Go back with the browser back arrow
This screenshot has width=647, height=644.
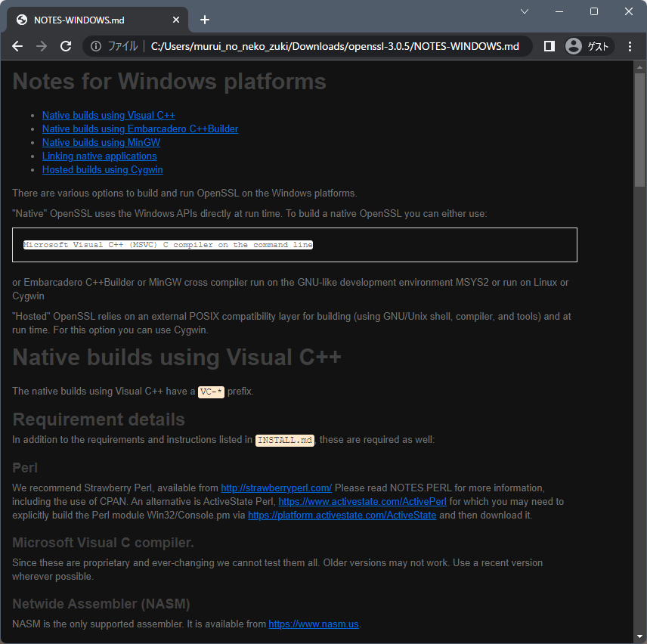(x=17, y=46)
